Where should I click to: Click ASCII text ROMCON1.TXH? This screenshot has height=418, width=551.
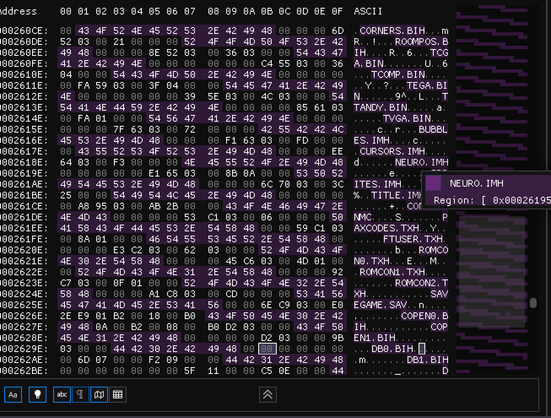[392, 272]
